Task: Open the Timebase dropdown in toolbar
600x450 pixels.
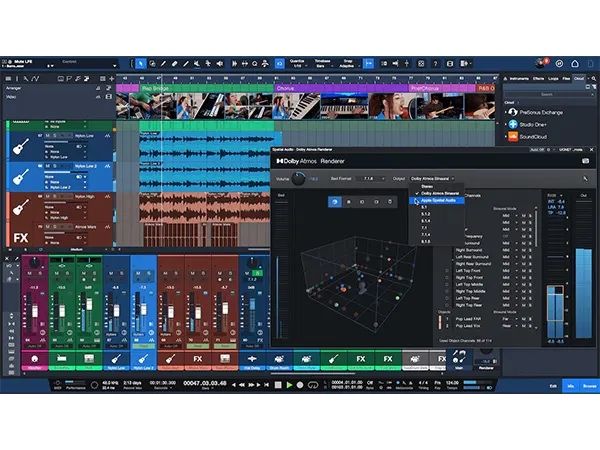Action: (x=322, y=64)
